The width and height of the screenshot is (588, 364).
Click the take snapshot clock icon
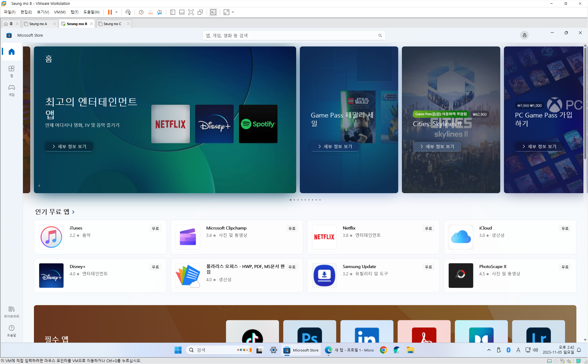(x=141, y=12)
